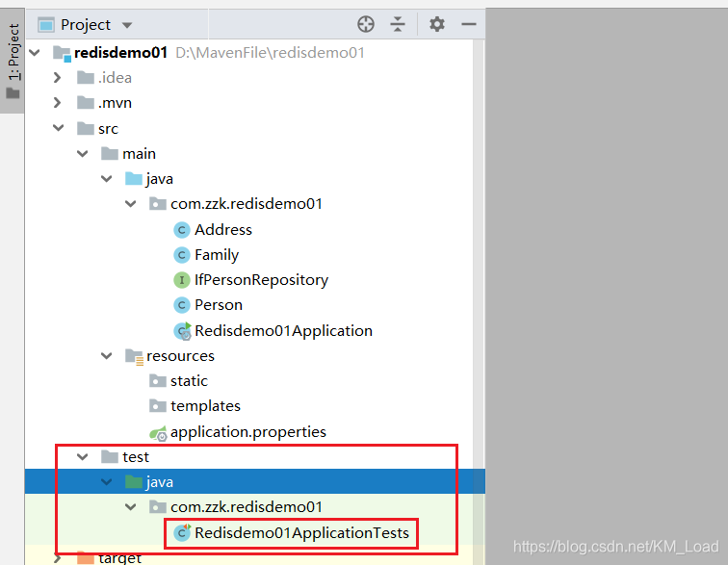Screen dimensions: 728x565
Task: Open application.properties file
Action: [x=248, y=432]
